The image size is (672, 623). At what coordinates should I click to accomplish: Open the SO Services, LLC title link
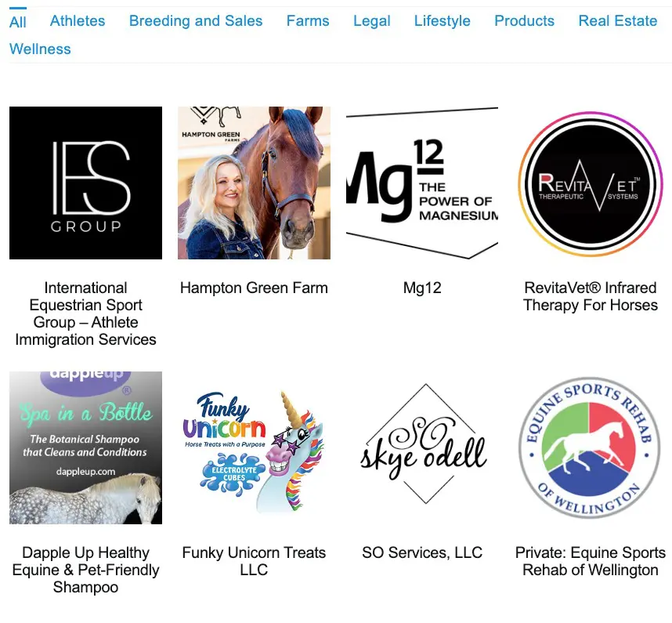click(x=422, y=552)
